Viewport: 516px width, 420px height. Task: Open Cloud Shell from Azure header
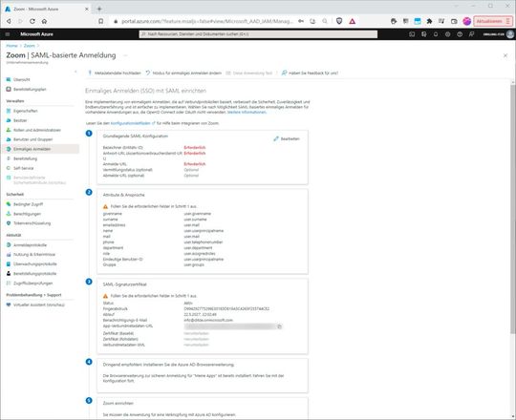pos(412,34)
